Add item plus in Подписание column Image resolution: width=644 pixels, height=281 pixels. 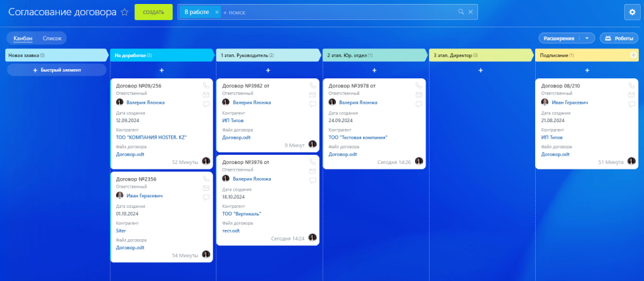click(587, 70)
